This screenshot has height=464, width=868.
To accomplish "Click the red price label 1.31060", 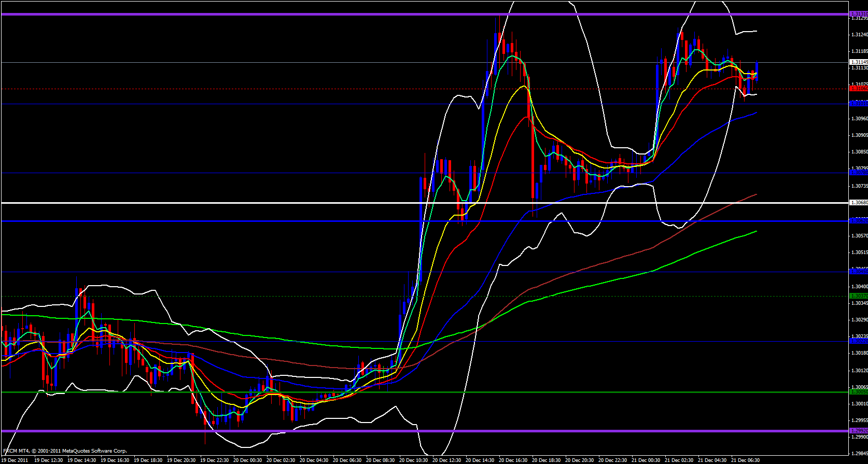I will [x=859, y=89].
